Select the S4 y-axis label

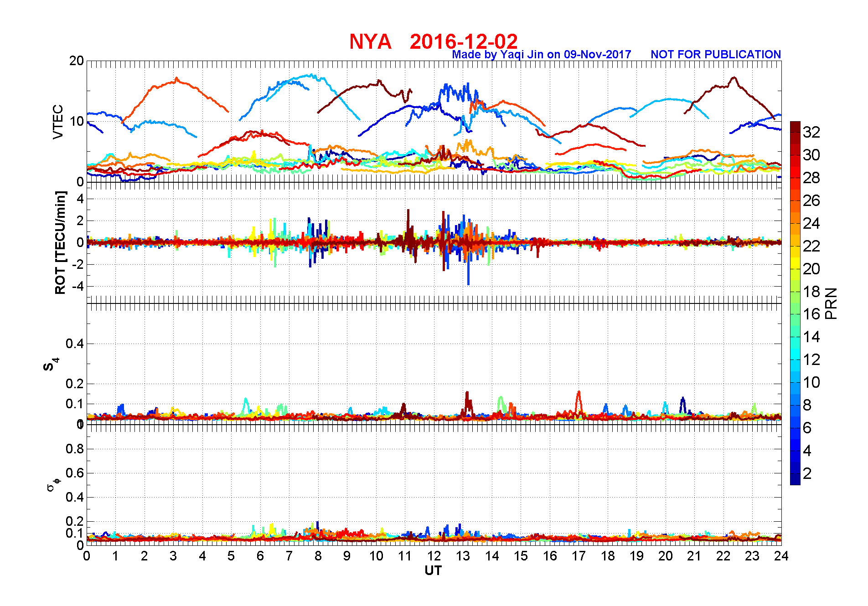[x=51, y=365]
